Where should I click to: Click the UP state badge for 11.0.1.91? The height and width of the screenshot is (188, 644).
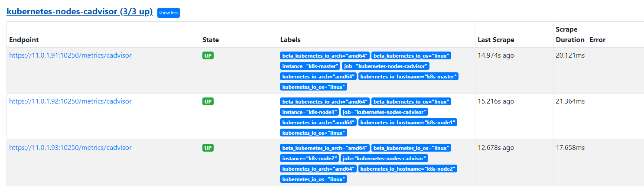coord(208,55)
